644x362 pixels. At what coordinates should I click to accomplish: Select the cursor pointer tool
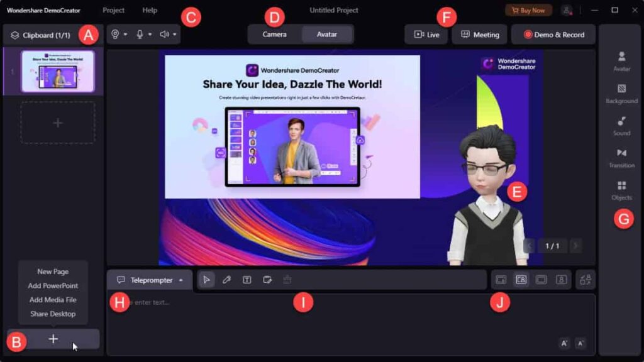[x=206, y=280]
